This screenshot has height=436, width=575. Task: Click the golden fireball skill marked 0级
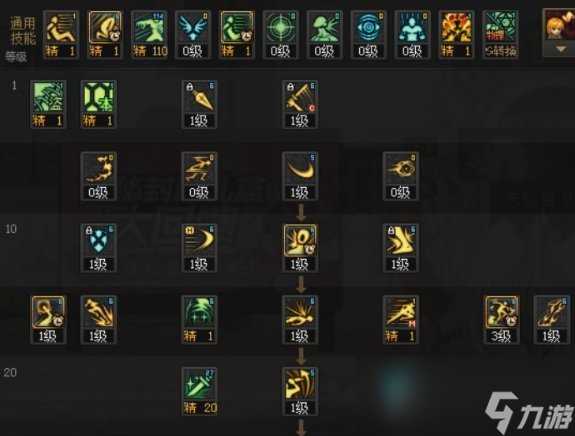point(401,176)
